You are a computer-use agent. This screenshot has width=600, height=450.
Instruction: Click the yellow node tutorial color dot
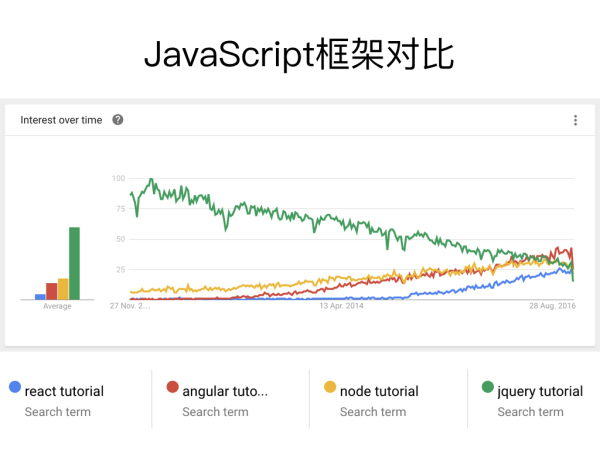[330, 387]
